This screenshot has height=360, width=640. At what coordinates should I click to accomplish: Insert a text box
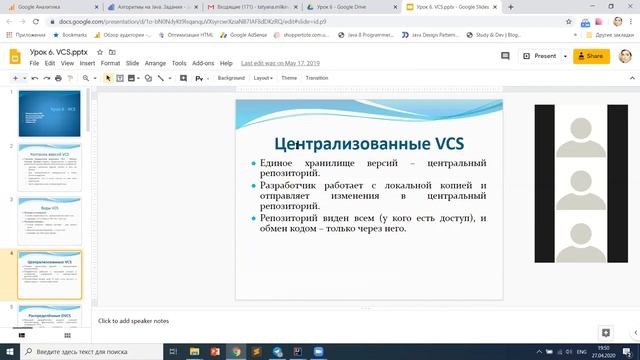(120, 78)
